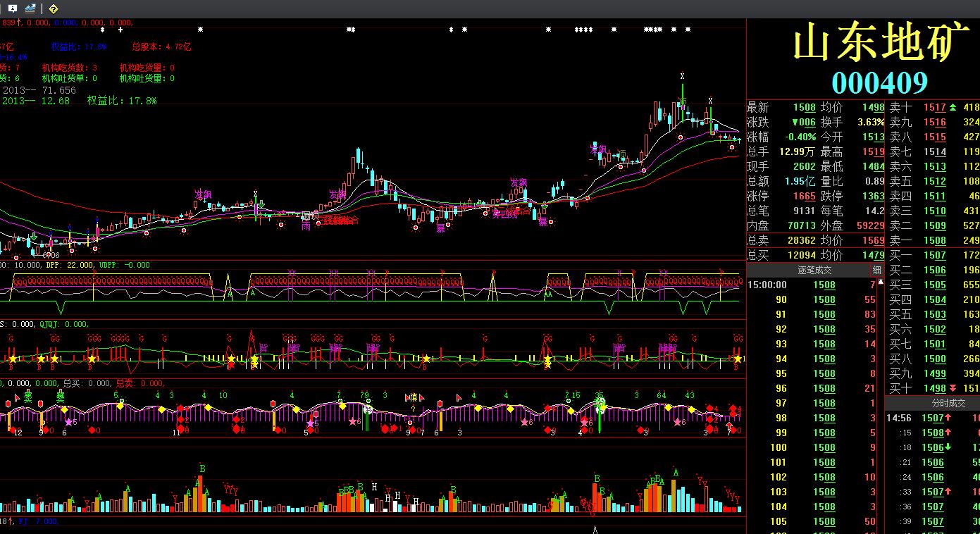Click the white plus marker above the chart
The height and width of the screenshot is (534, 980).
(120, 30)
